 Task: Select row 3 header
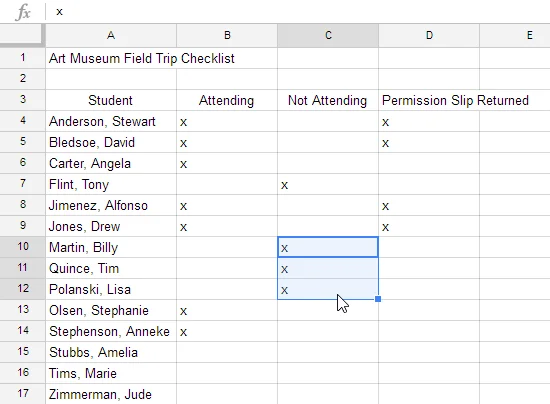pyautogui.click(x=22, y=100)
